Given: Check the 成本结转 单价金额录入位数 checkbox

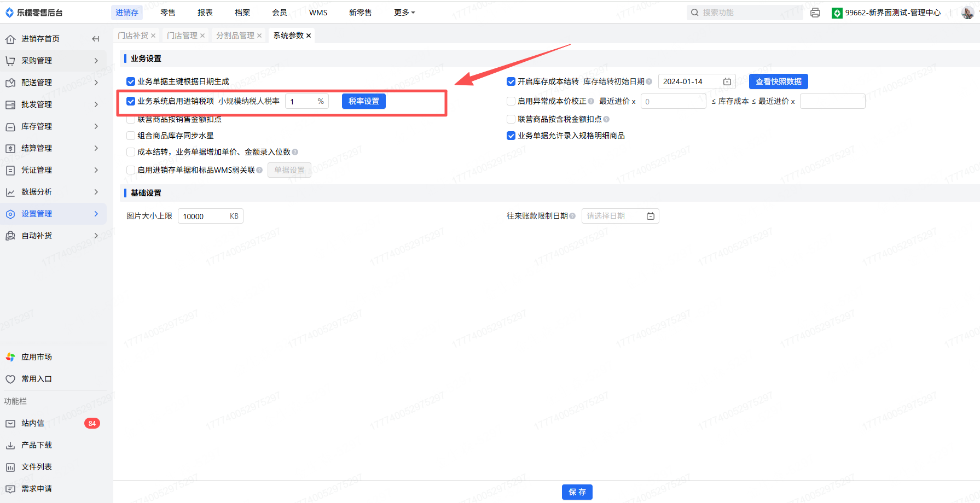Looking at the screenshot, I should click(x=131, y=152).
